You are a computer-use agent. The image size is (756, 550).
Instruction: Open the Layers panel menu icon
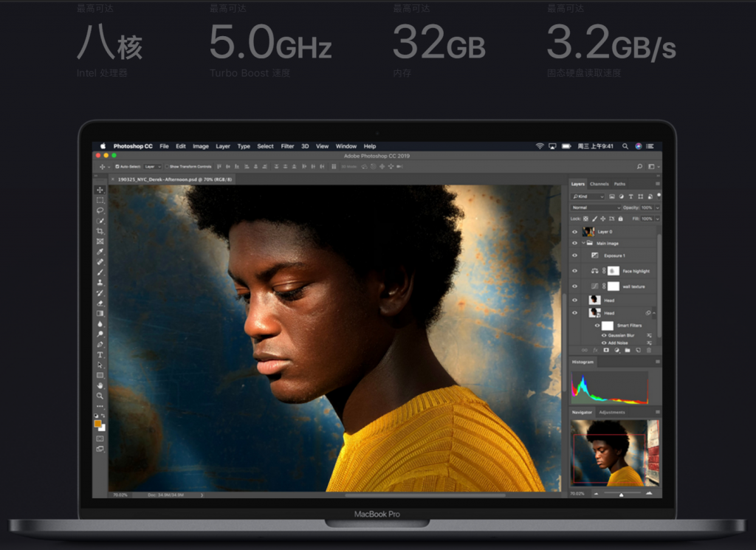[657, 184]
